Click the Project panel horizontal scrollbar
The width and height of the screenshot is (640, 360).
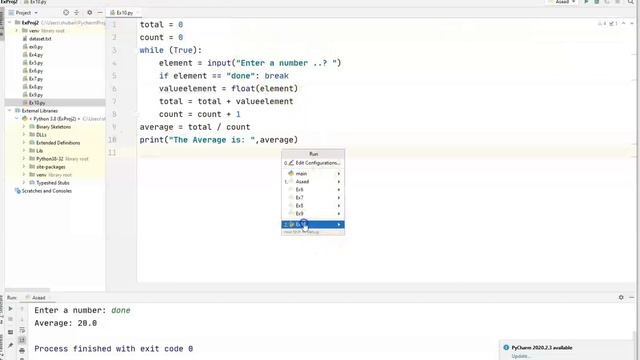coord(27,290)
